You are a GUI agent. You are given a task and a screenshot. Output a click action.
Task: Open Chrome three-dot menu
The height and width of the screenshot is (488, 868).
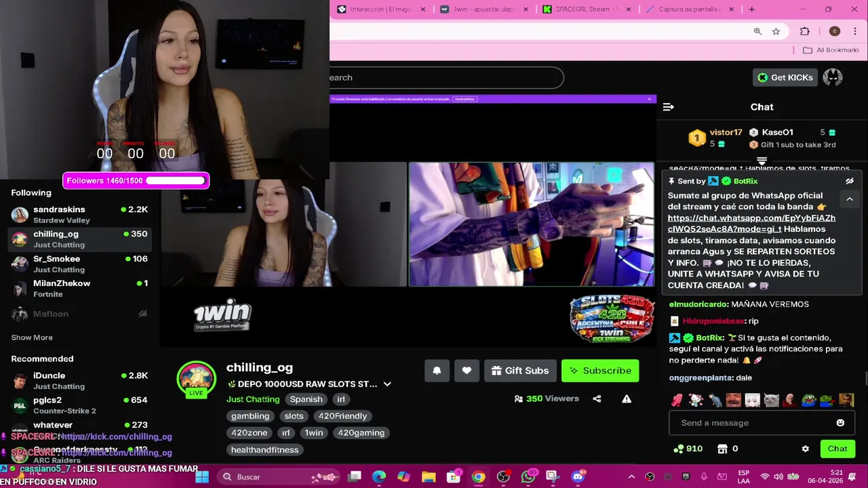click(856, 31)
